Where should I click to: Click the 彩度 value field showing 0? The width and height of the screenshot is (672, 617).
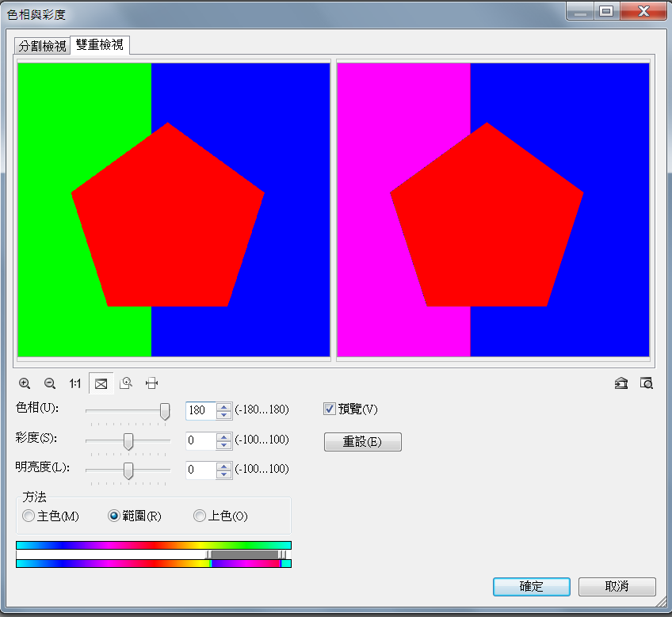(x=200, y=440)
